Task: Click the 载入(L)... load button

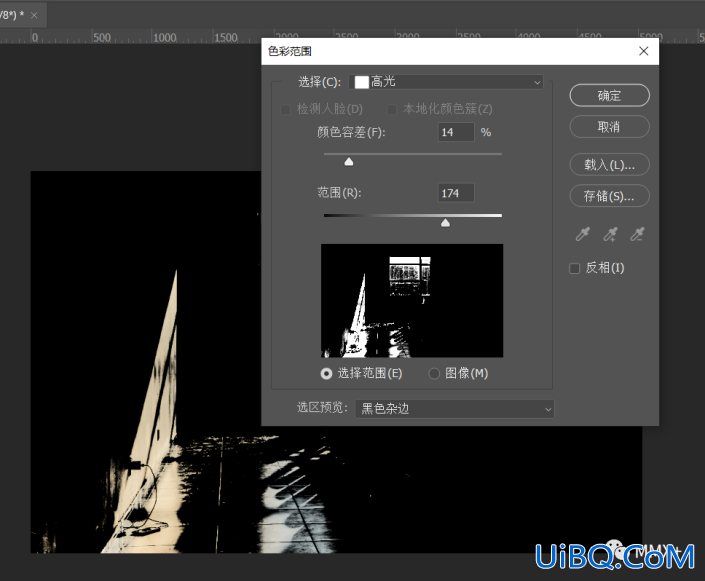Action: [609, 165]
